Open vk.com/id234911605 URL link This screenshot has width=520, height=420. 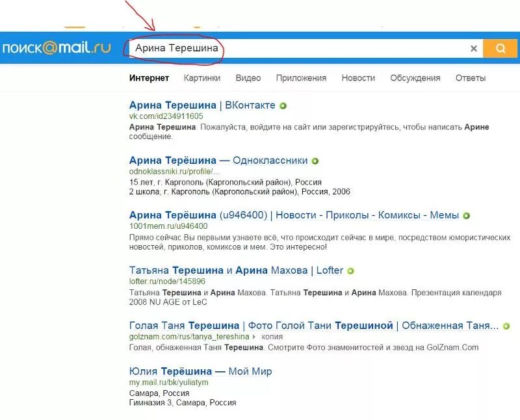(x=166, y=116)
